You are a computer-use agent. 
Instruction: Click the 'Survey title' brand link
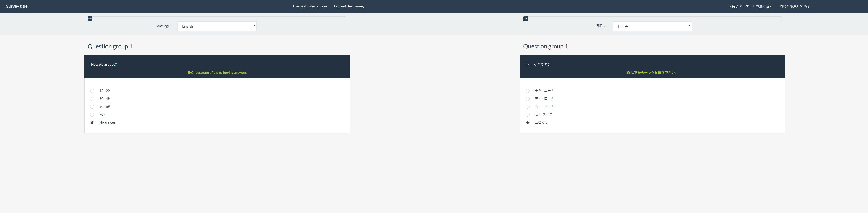pos(17,6)
